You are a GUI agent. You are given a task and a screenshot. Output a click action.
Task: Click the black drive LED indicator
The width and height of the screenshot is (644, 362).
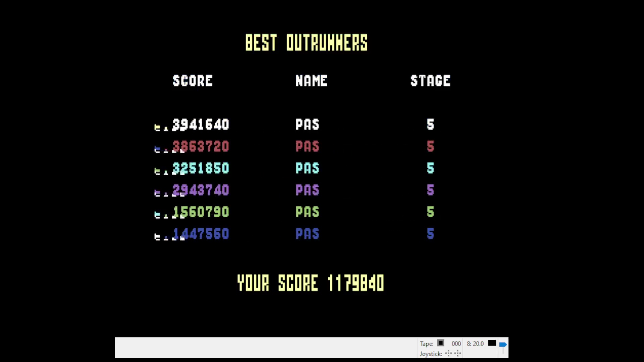coord(492,343)
